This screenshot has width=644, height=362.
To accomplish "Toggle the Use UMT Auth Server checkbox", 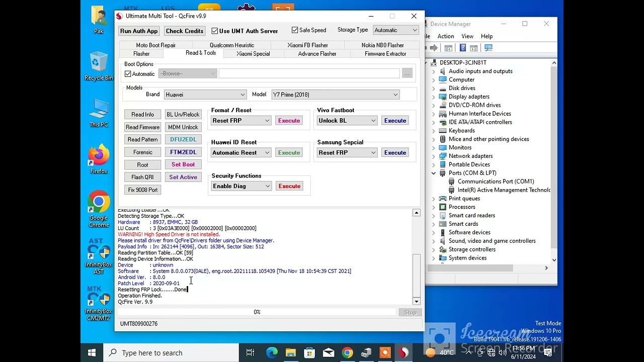I will click(x=215, y=31).
